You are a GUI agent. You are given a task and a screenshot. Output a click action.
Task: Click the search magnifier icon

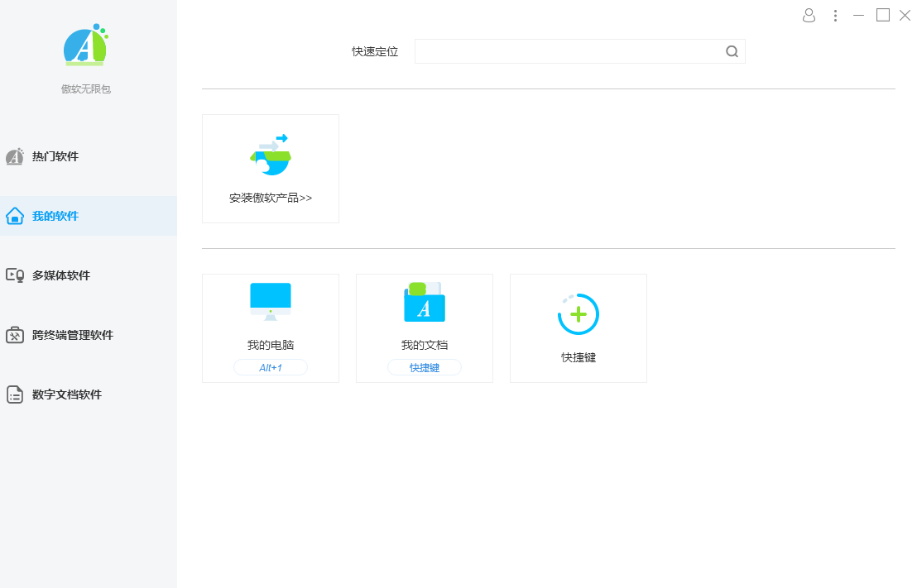coord(732,51)
